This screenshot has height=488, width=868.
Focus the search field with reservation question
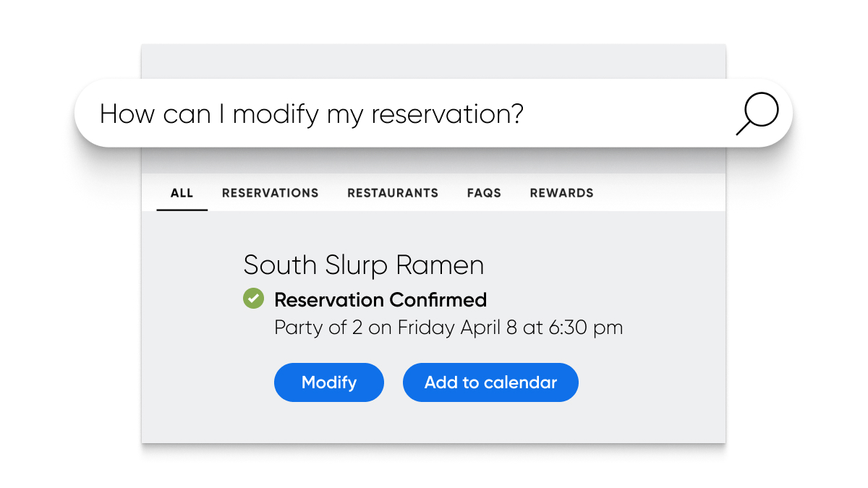(x=433, y=114)
